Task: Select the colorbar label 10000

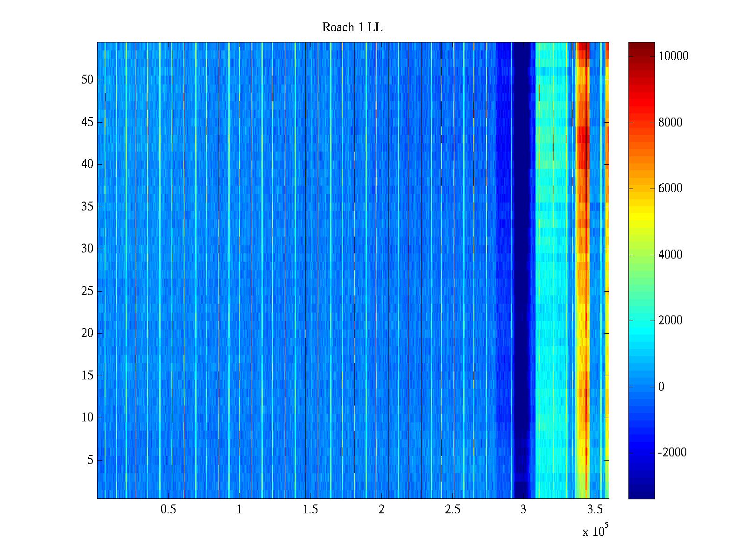Action: click(673, 56)
